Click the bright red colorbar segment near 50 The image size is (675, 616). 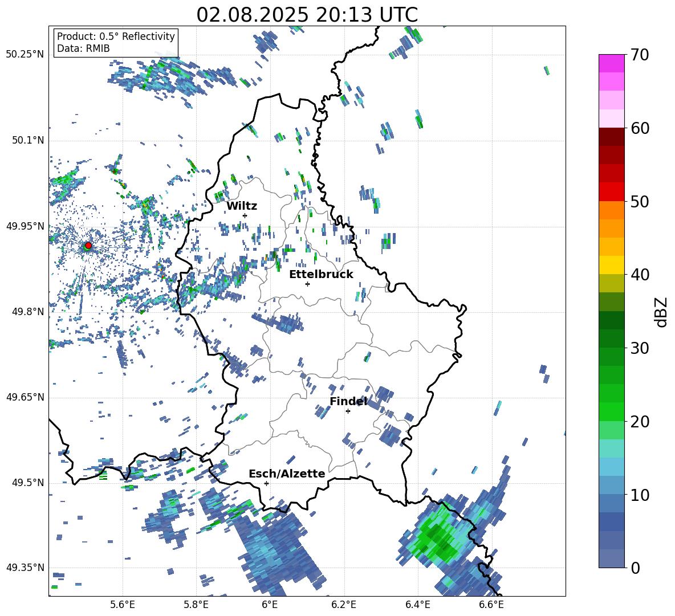pyautogui.click(x=611, y=192)
